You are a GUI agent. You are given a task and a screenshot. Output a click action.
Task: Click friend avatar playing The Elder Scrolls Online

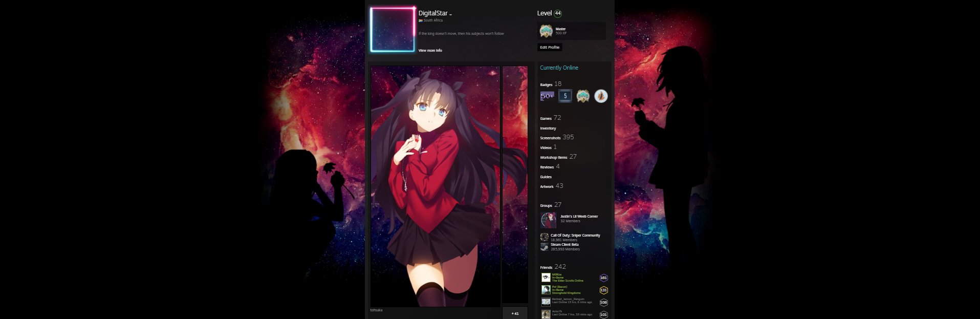(546, 278)
